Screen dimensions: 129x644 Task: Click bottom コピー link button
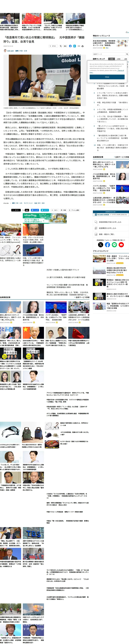(x=55, y=210)
